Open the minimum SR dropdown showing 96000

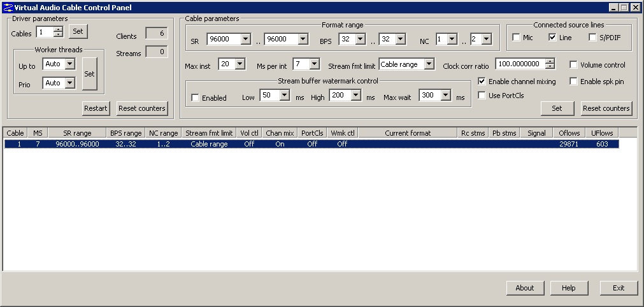coord(246,39)
